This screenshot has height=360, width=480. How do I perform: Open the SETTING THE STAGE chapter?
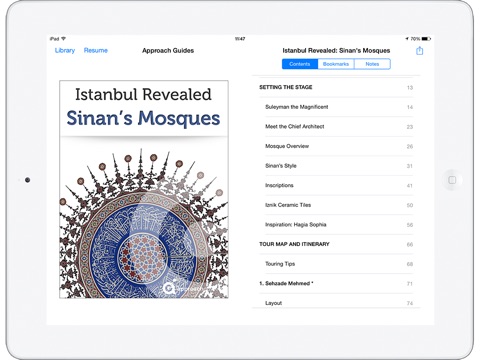pyautogui.click(x=336, y=87)
